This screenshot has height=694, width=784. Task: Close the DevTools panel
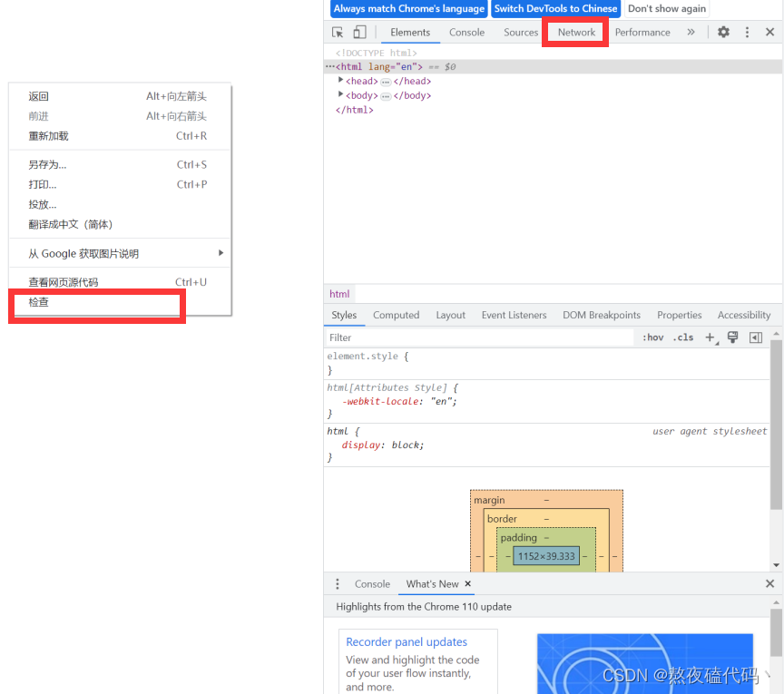click(770, 33)
